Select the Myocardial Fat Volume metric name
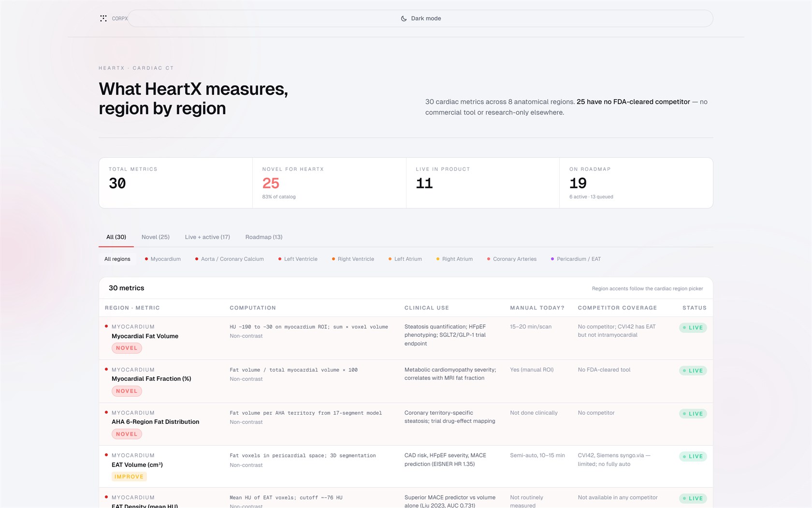Viewport: 812px width, 508px height. [x=145, y=336]
